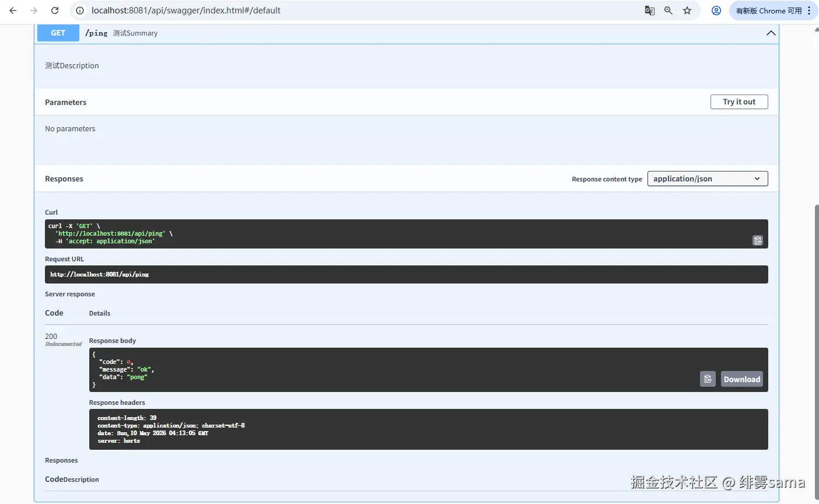
Task: Click the browser forward arrow
Action: coord(34,10)
